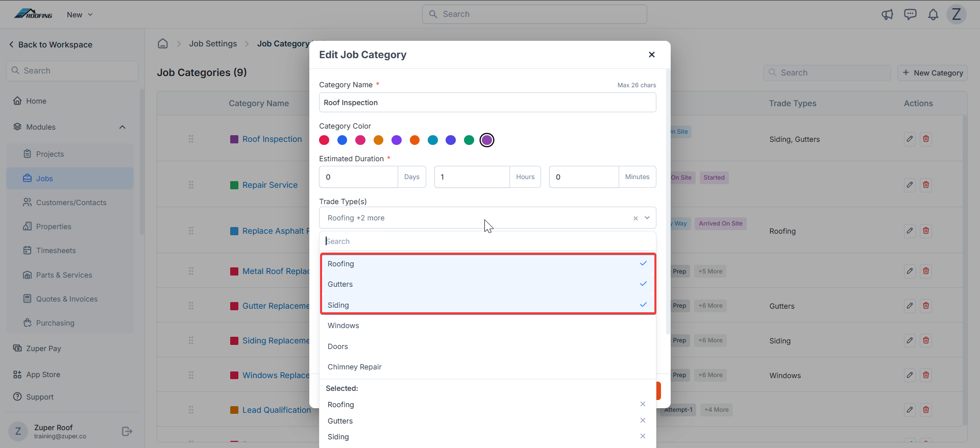Expand the +4 More statuses badge
This screenshot has width=980, height=448.
click(x=716, y=410)
